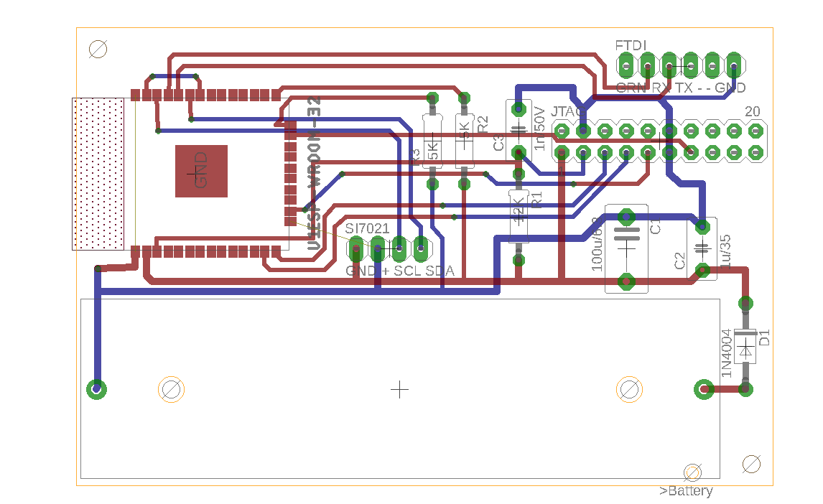This screenshot has width=823, height=504.
Task: Select the R1 resistor body
Action: [x=518, y=215]
